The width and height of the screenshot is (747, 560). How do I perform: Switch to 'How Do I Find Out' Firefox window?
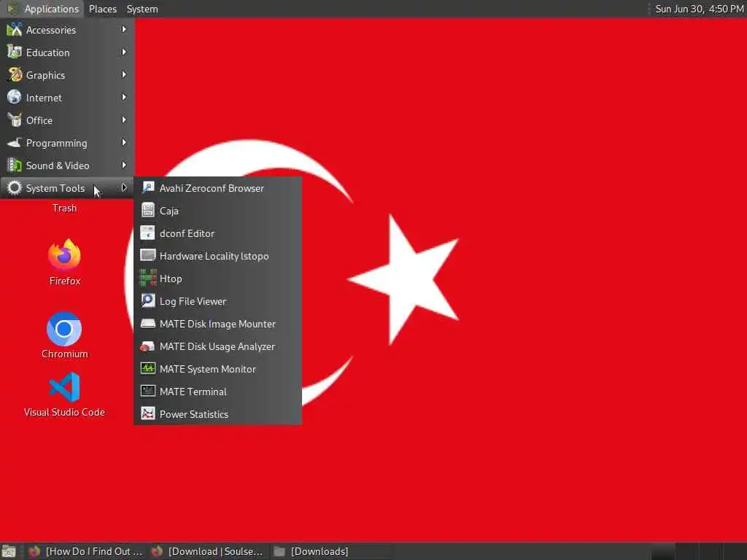(86, 551)
